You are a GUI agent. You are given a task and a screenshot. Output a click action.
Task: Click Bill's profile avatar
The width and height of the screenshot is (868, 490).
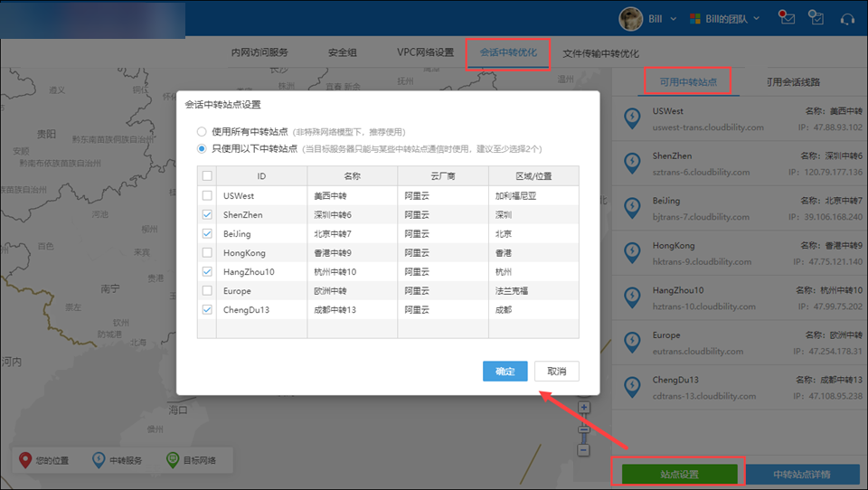point(630,18)
